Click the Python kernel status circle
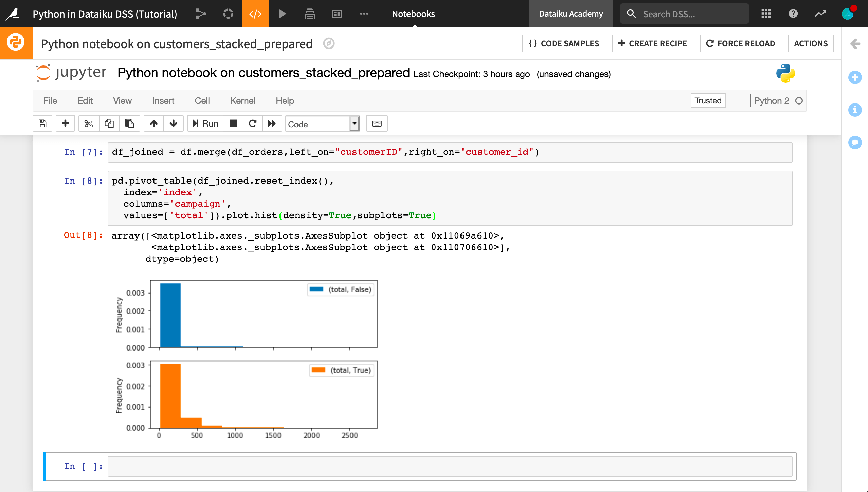 pos(798,100)
